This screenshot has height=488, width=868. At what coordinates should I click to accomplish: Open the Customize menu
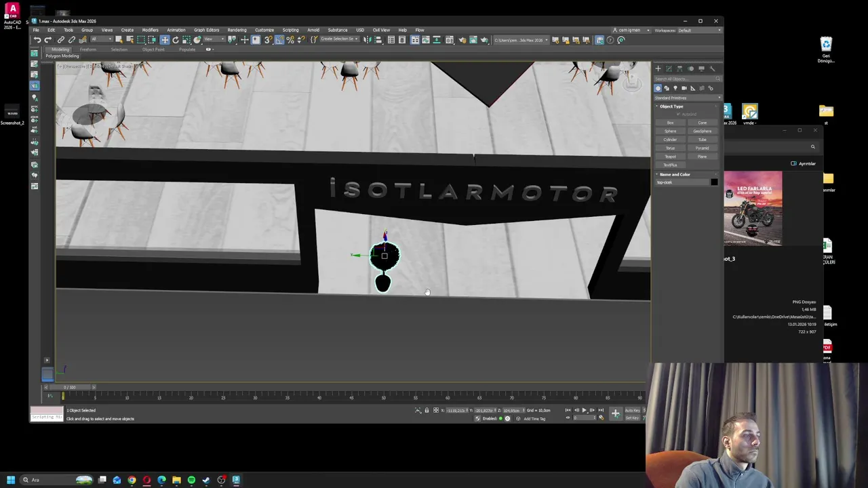(x=264, y=30)
